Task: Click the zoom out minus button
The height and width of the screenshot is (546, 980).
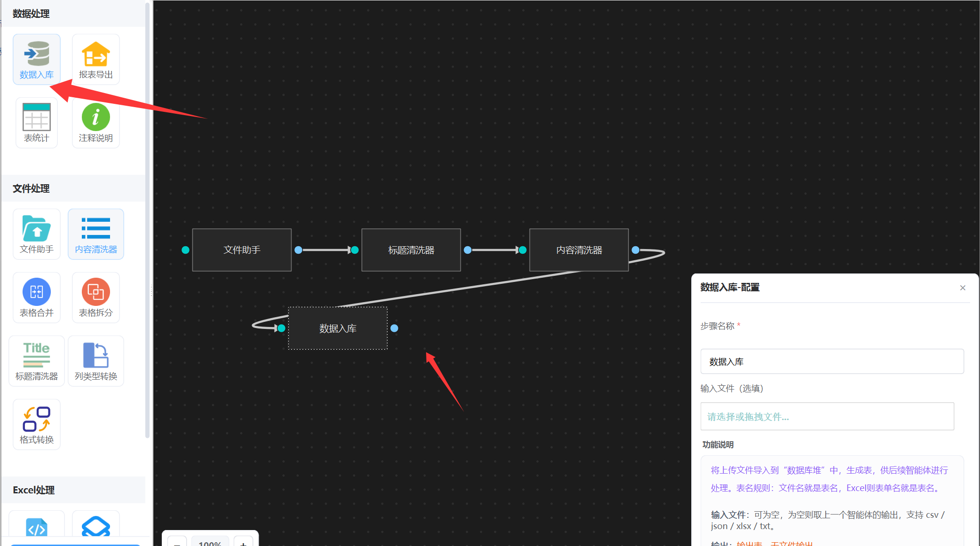Action: [x=177, y=541]
